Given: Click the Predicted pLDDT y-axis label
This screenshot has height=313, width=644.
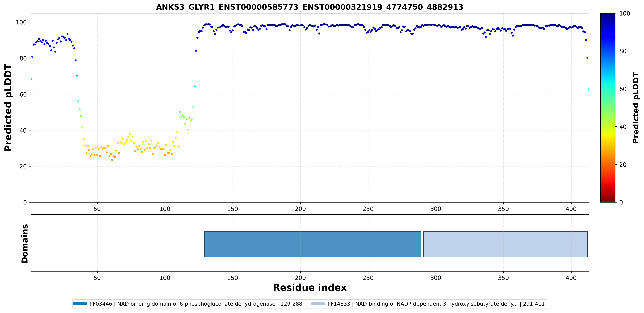Looking at the screenshot, I should point(8,108).
